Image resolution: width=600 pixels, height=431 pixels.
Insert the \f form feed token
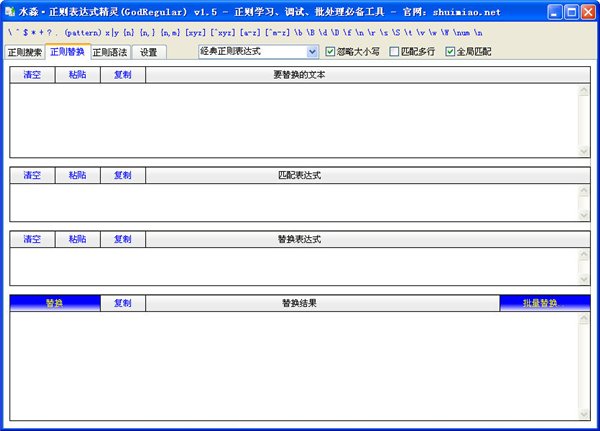click(347, 33)
